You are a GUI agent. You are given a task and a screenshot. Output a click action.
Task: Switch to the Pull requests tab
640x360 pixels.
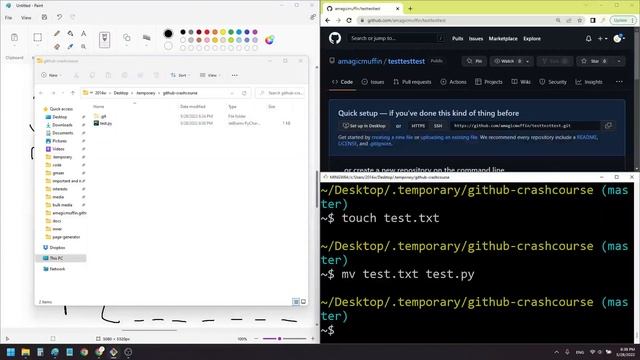(412, 82)
